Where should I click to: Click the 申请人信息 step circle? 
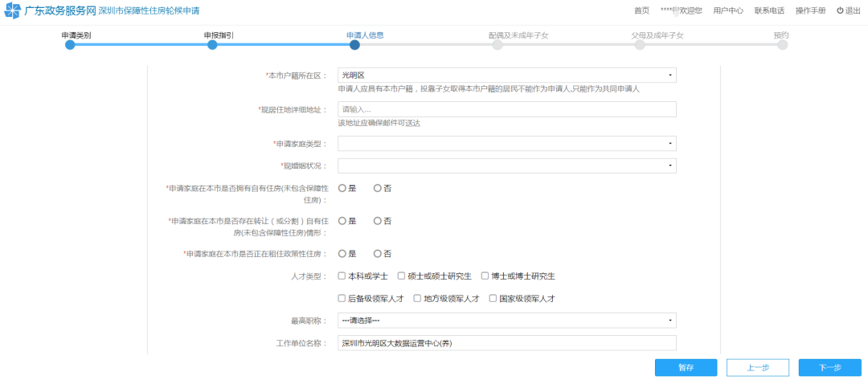(x=354, y=45)
